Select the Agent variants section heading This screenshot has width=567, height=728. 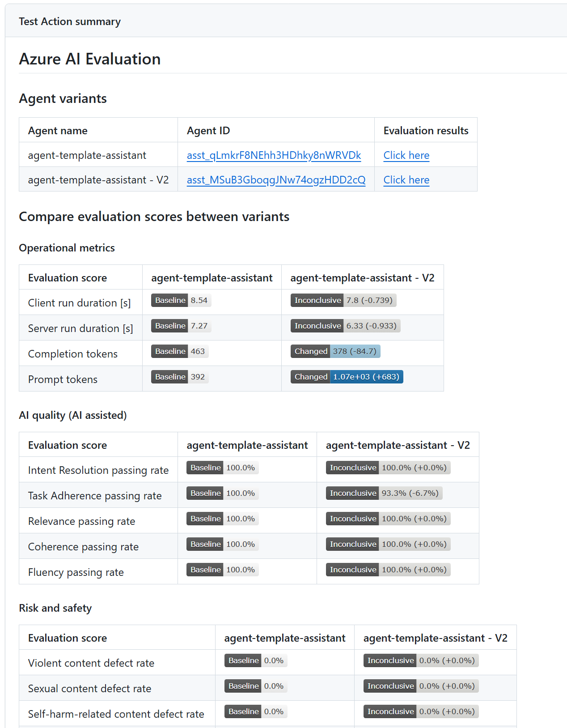pyautogui.click(x=63, y=98)
